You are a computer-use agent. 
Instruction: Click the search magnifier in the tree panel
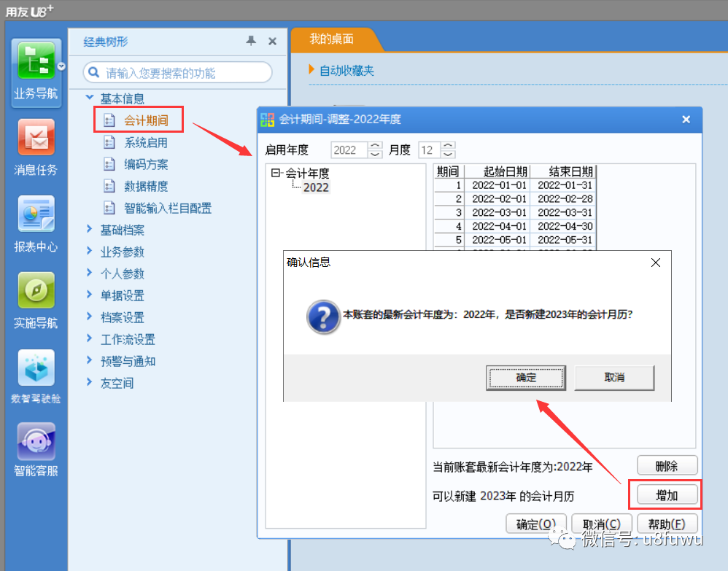(92, 74)
